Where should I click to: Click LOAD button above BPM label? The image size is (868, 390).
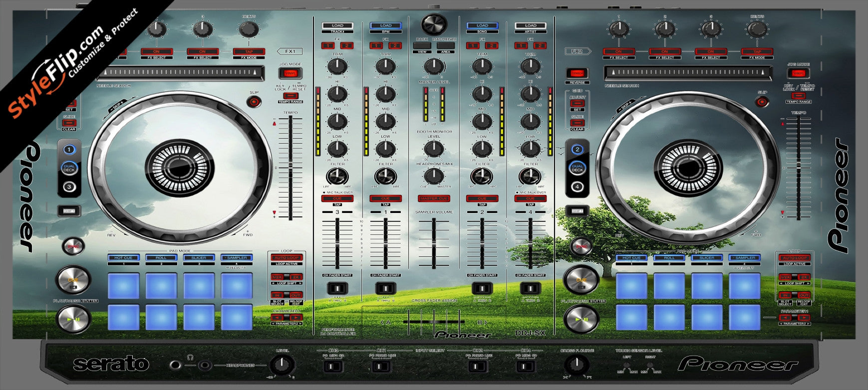(385, 25)
